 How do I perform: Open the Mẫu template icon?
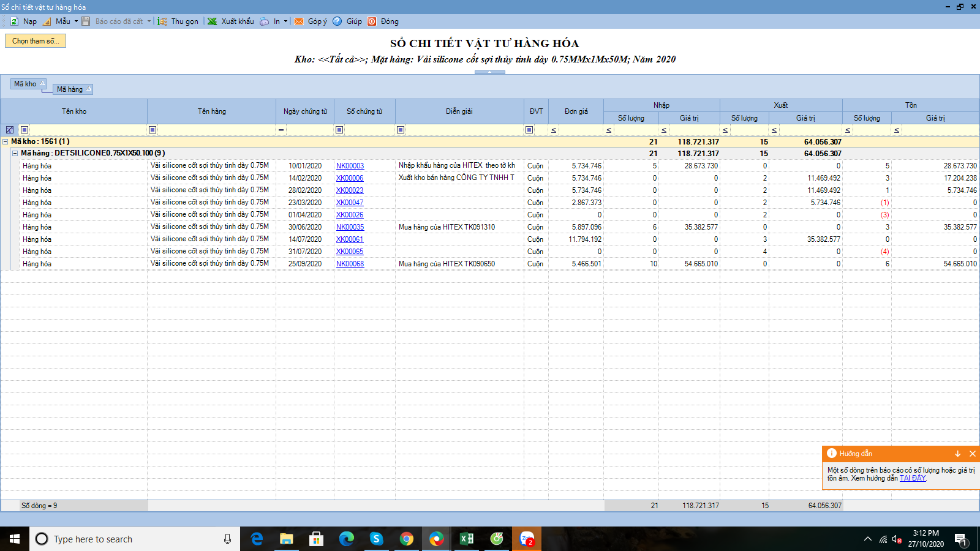[x=47, y=21]
